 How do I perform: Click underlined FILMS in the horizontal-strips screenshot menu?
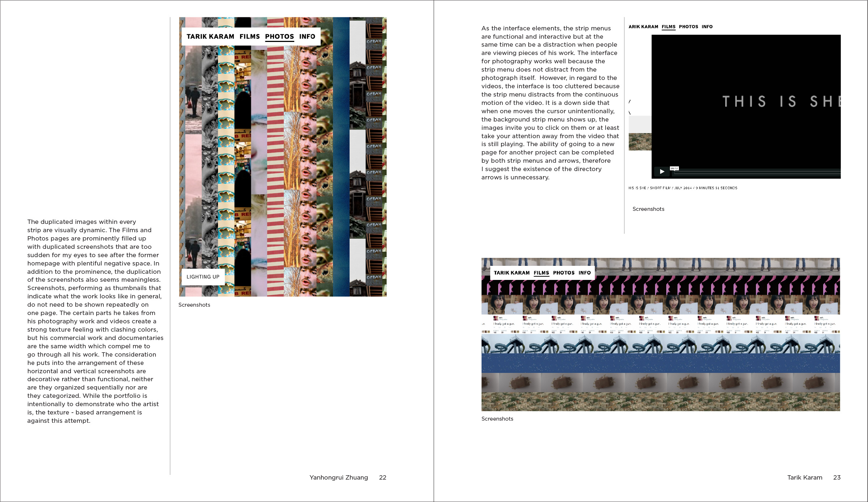[x=541, y=273]
